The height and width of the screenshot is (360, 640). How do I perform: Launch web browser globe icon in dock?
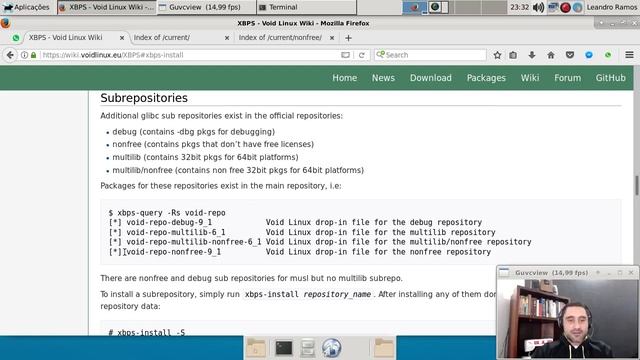click(x=331, y=348)
